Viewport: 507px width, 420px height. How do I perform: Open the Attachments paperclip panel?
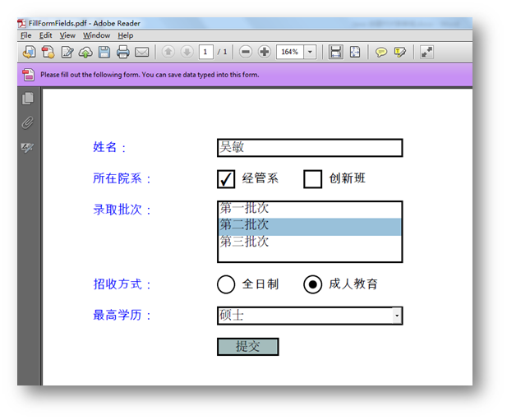(28, 122)
